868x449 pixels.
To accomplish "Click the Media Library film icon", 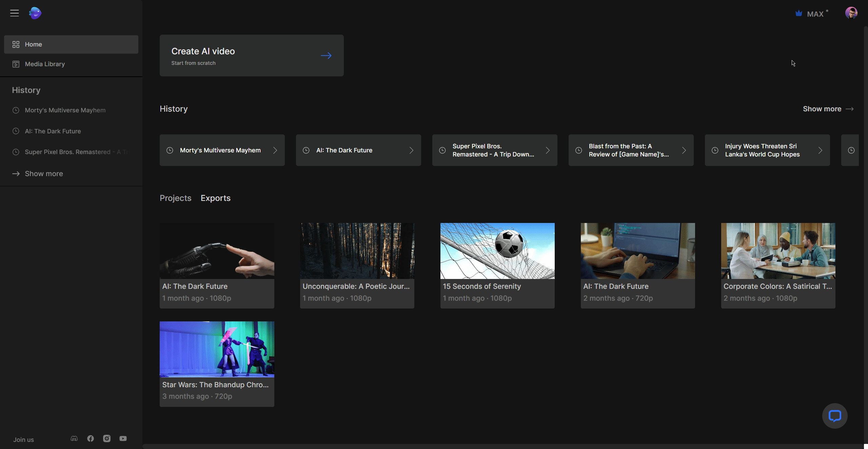I will pos(16,64).
